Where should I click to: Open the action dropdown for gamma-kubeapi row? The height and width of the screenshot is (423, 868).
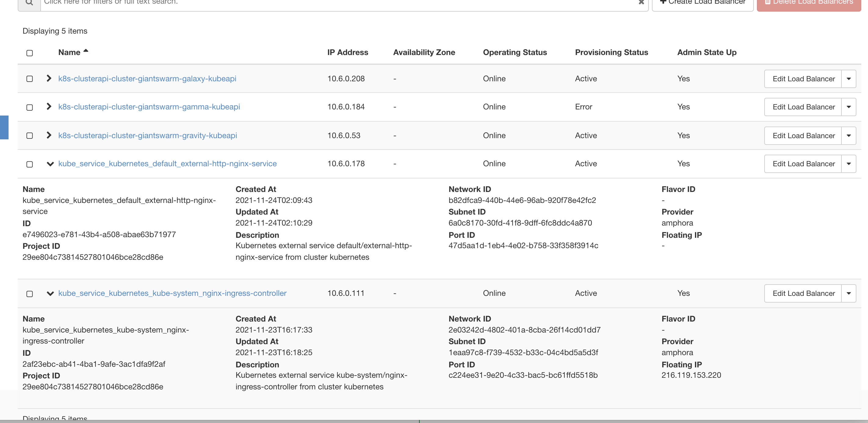point(849,107)
